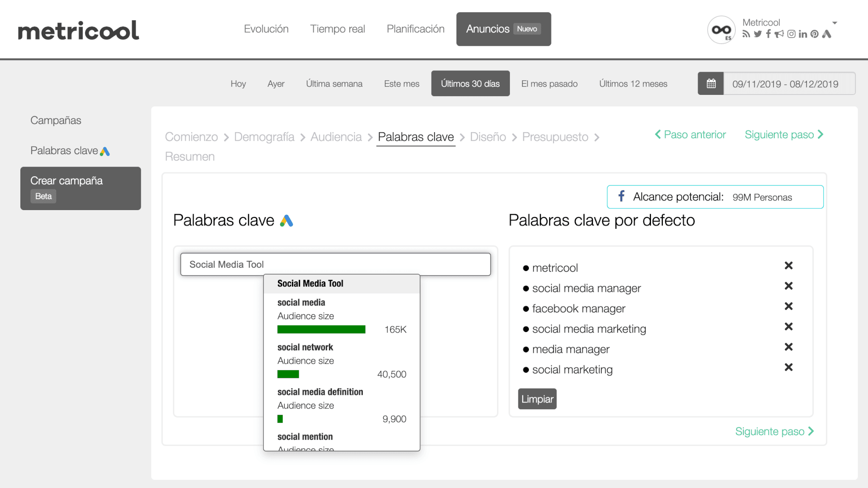Remove the metricool keyword
Image resolution: width=868 pixels, height=488 pixels.
pyautogui.click(x=788, y=266)
